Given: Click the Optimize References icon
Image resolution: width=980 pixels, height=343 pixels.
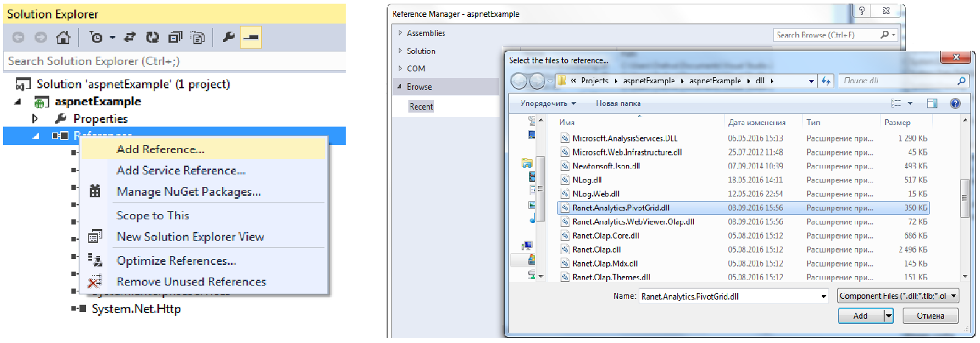Looking at the screenshot, I should [x=95, y=261].
